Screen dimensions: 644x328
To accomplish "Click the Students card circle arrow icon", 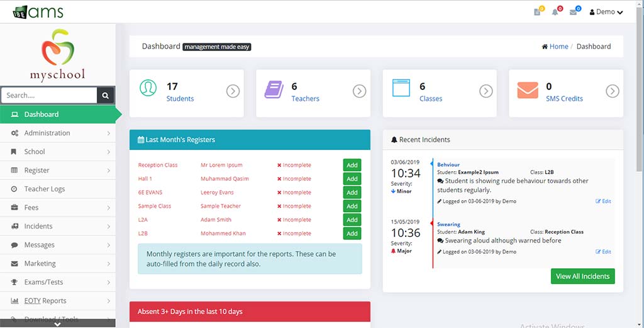I will tap(233, 92).
